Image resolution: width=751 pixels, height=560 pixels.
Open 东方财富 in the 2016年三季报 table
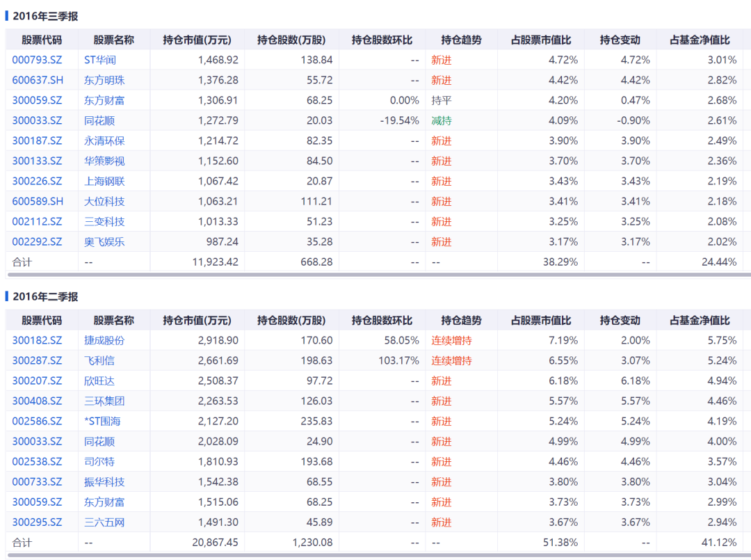[104, 100]
